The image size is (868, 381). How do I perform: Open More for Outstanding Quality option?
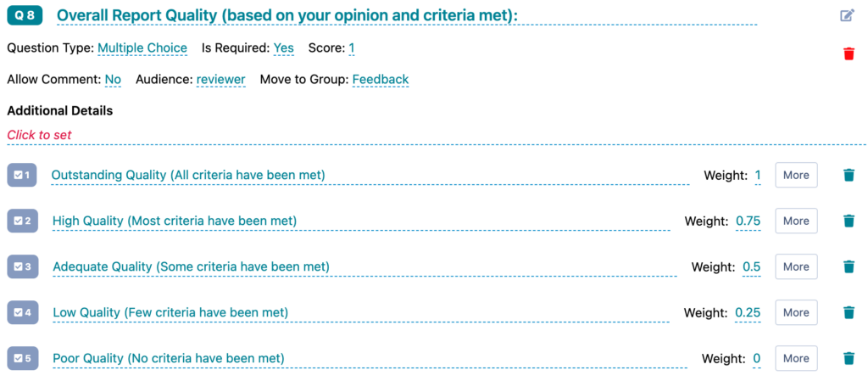[796, 175]
